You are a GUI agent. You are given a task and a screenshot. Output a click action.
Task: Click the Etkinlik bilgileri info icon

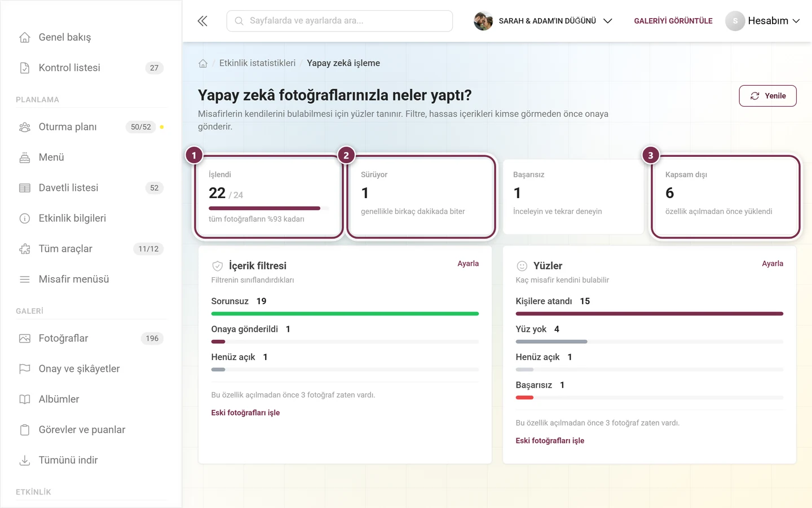pos(25,218)
